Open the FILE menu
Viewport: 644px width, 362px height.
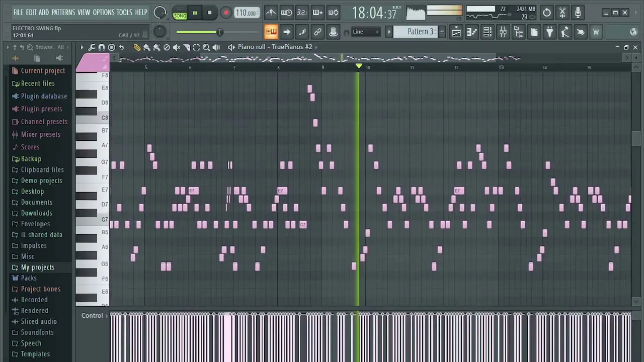pos(18,12)
